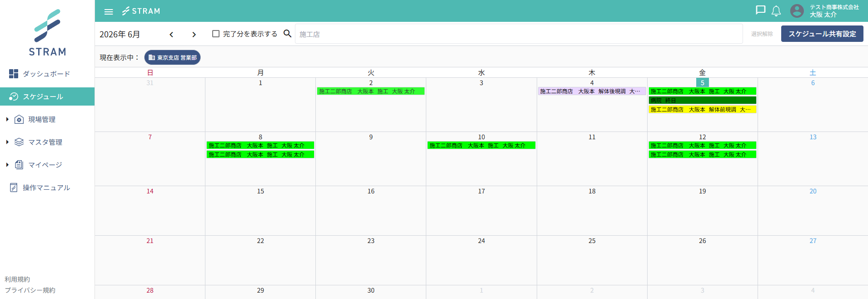The height and width of the screenshot is (299, 868).
Task: Toggle 完了分を表示する checkbox
Action: (216, 34)
